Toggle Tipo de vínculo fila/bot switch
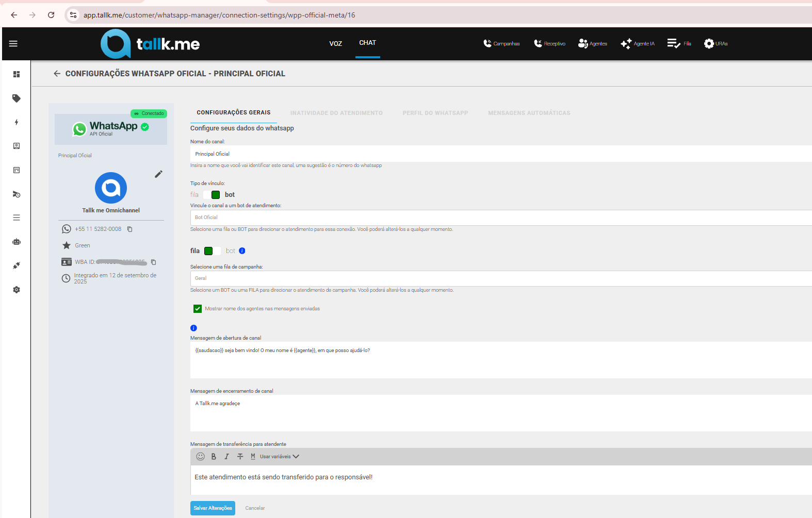 [212, 195]
